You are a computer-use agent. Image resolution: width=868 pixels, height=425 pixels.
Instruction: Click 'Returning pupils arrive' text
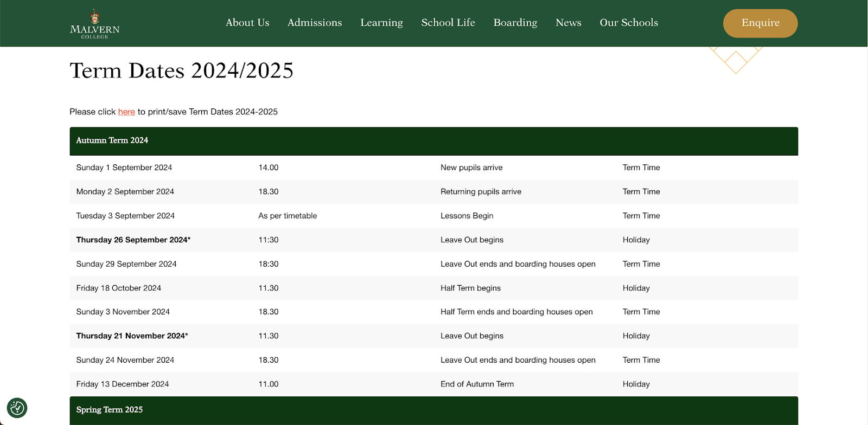click(x=481, y=191)
